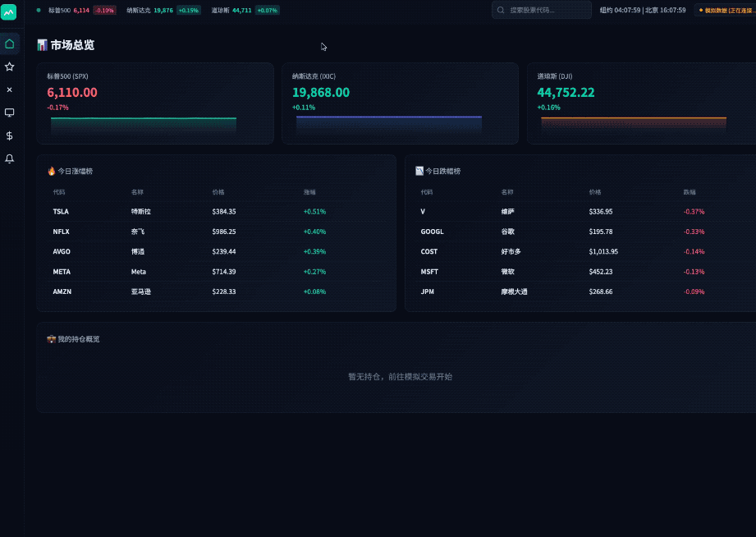The width and height of the screenshot is (756, 537).
Task: Select the NFLX row in gainers list
Action: (215, 232)
